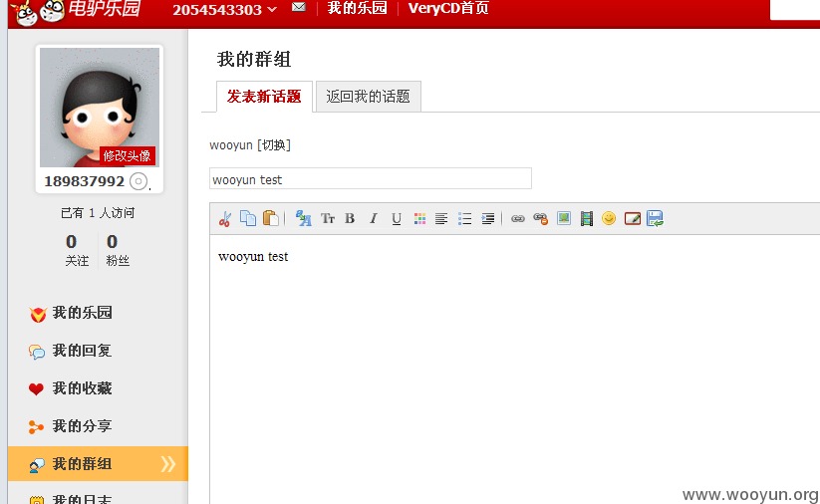Toggle bold formatting button
The width and height of the screenshot is (820, 504).
tap(350, 218)
